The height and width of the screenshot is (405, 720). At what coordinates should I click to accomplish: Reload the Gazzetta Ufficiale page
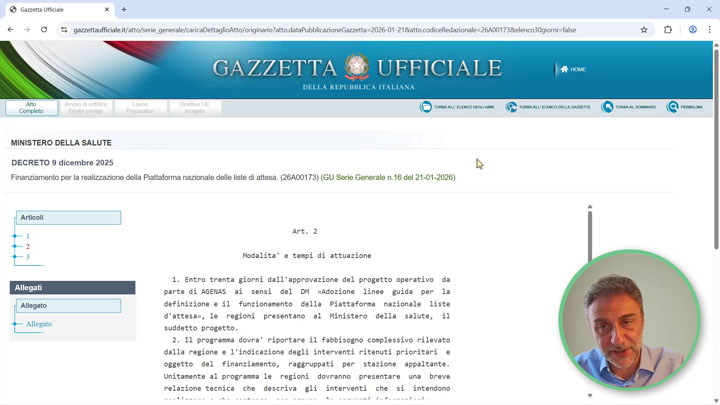point(44,29)
